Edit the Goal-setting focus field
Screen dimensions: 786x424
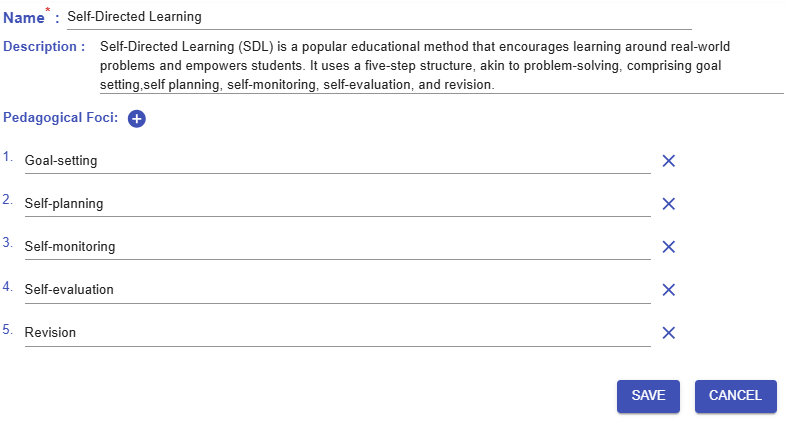(x=337, y=161)
